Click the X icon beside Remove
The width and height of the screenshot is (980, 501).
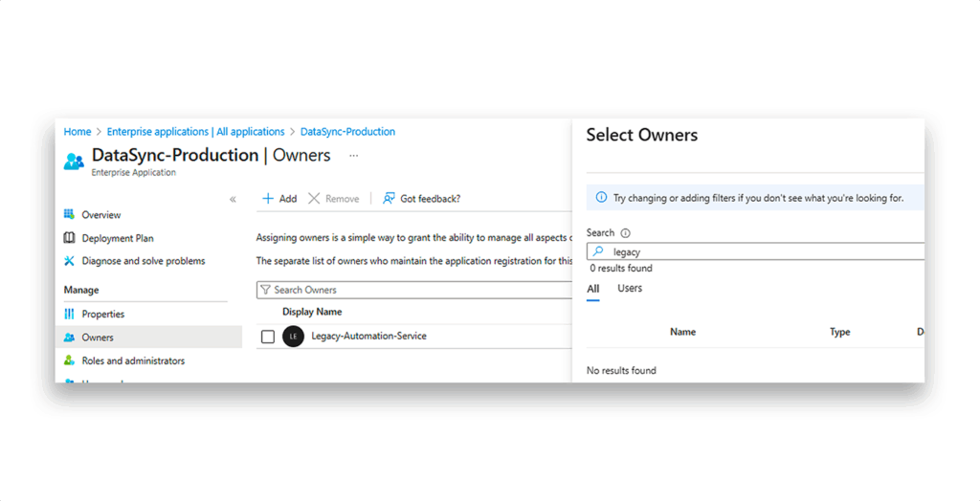coord(314,199)
